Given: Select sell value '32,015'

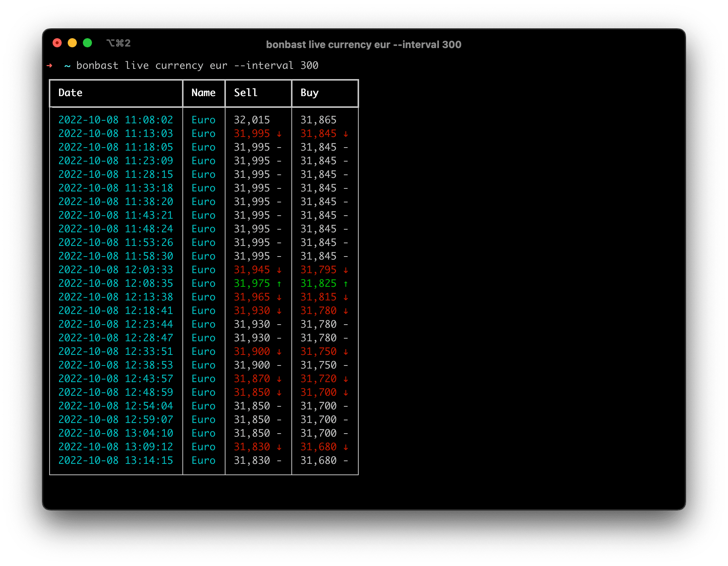Looking at the screenshot, I should (252, 120).
